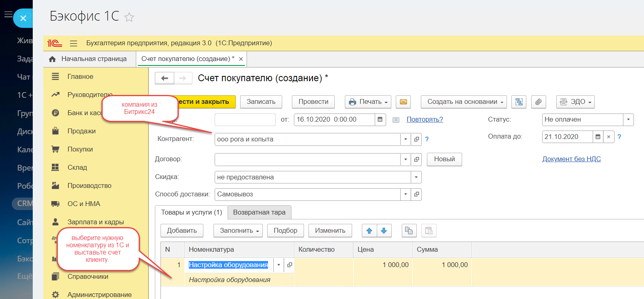The width and height of the screenshot is (644, 299).
Task: Open the Руководителю section
Action: click(90, 95)
